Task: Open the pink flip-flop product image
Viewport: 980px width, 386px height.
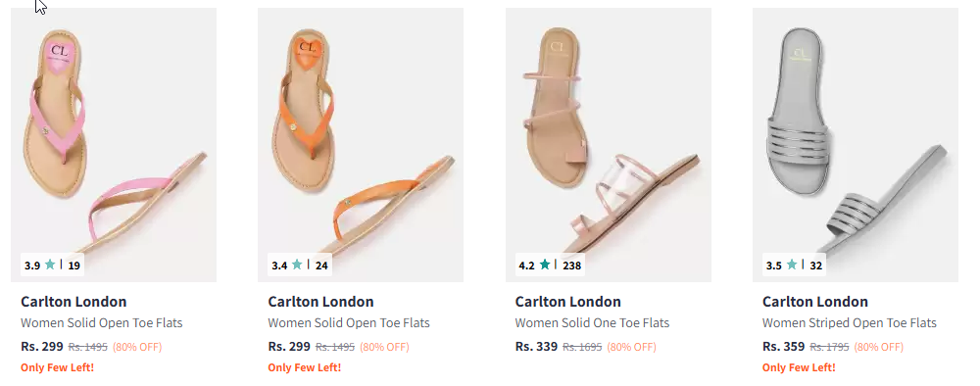Action: 114,145
